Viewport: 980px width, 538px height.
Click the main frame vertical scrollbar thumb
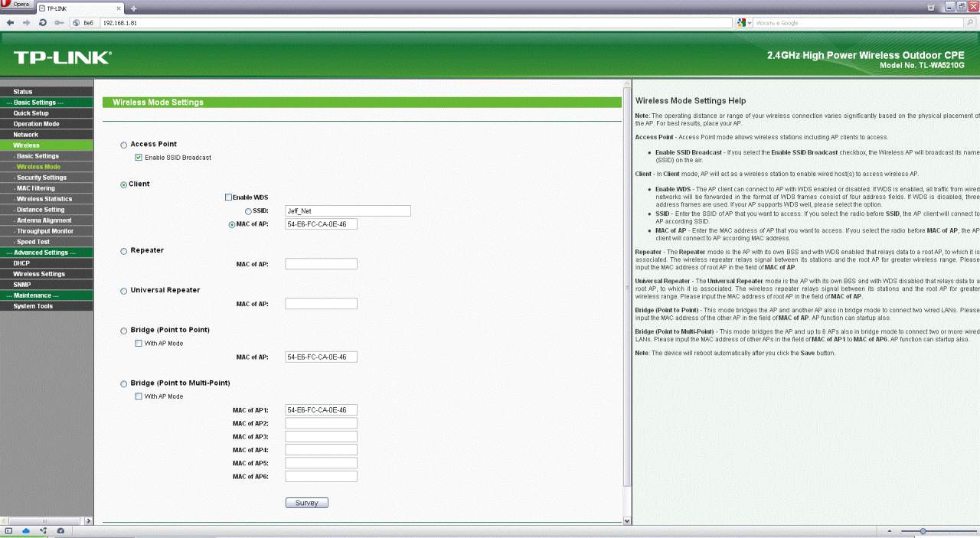pos(628,288)
